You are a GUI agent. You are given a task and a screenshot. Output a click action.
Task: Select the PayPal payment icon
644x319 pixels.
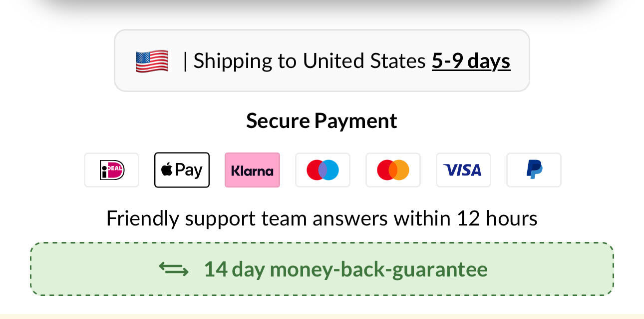coord(534,170)
